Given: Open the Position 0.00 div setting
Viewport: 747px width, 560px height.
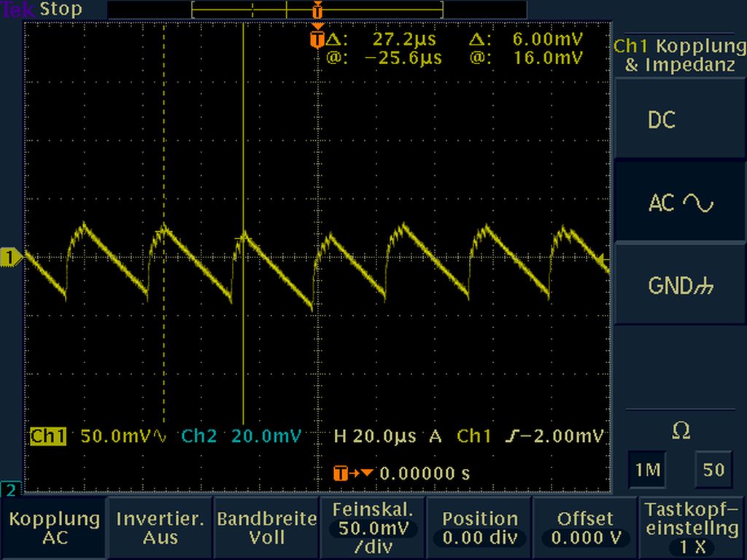Looking at the screenshot, I should [479, 528].
